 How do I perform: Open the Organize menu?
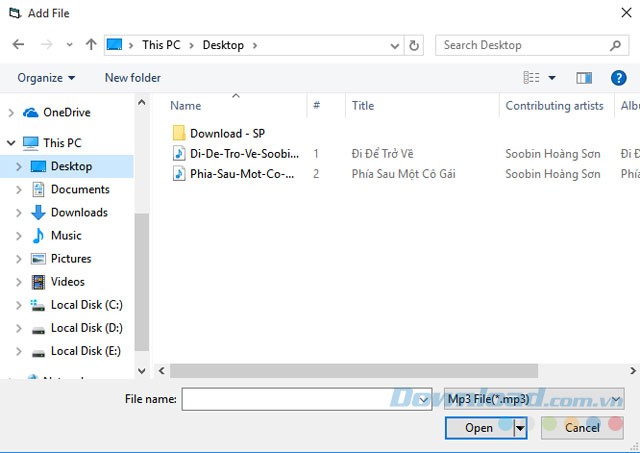(46, 78)
